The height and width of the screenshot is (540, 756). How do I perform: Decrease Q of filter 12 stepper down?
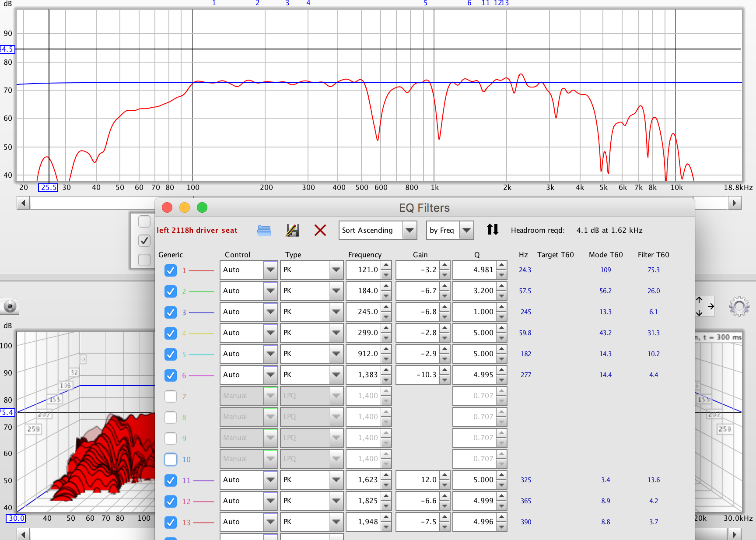point(502,506)
